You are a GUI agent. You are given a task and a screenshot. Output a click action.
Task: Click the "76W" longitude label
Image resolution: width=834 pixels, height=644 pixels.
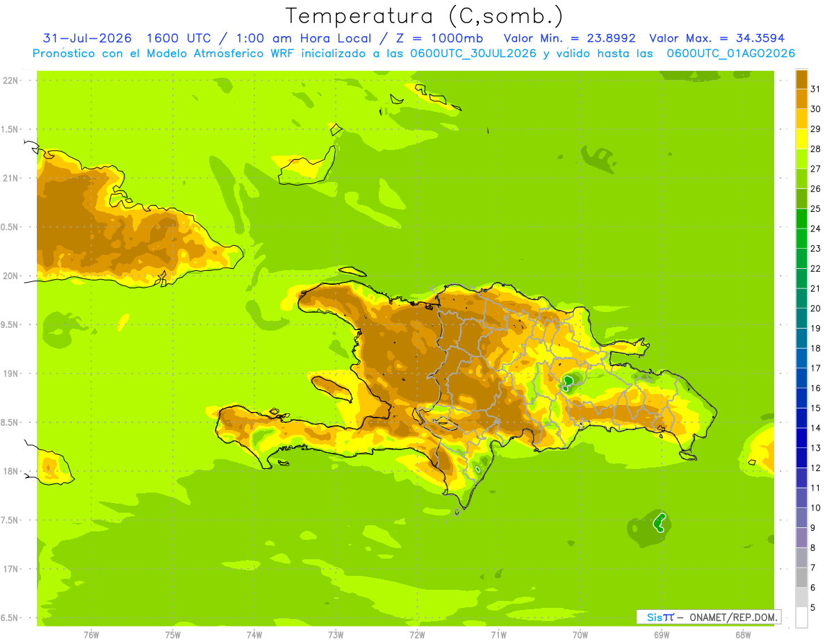[x=91, y=634]
